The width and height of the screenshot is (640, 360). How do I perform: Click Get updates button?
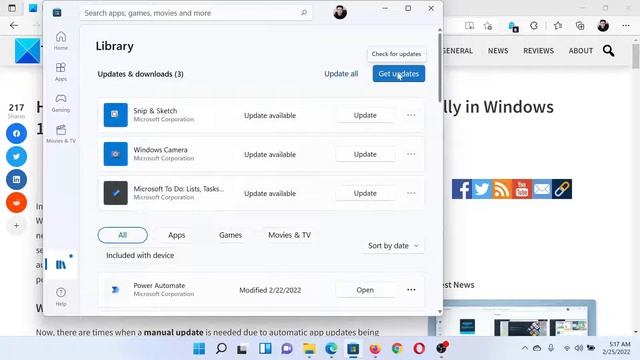click(x=398, y=73)
